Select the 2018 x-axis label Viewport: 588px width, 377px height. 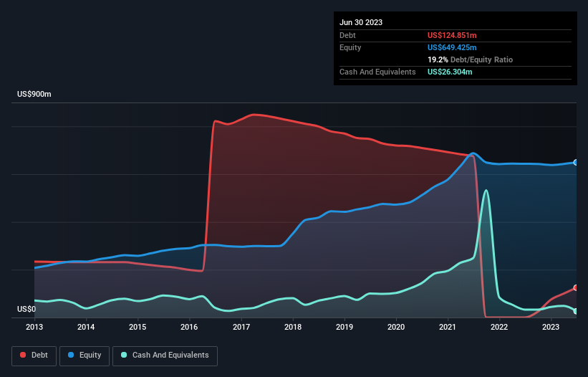click(x=293, y=327)
